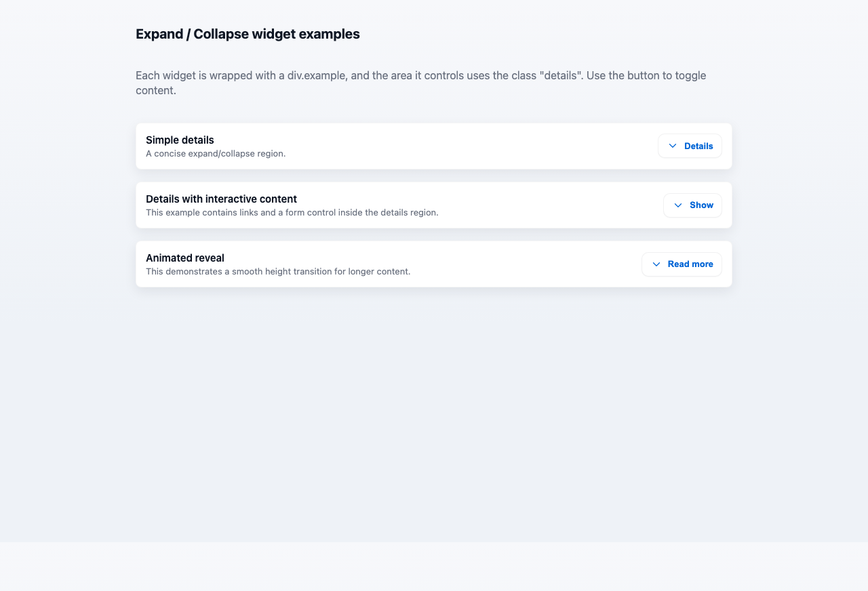Expand the Animated reveal section
Screen dimensions: 868x591
(682, 264)
